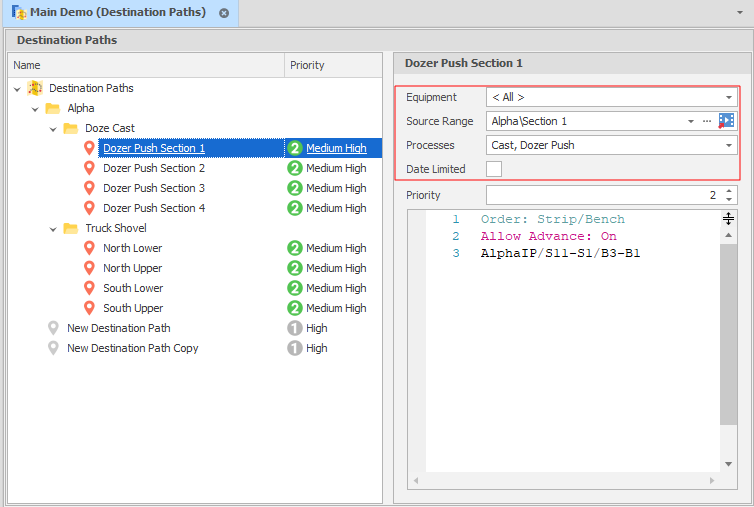Click the orange pin icon for North Lower
Image resolution: width=754 pixels, height=507 pixels.
tap(89, 248)
